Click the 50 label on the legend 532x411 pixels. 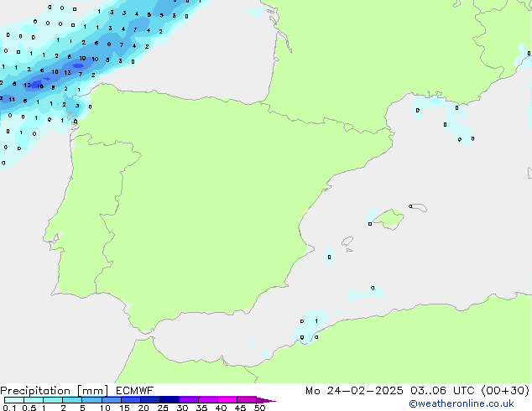coord(260,408)
